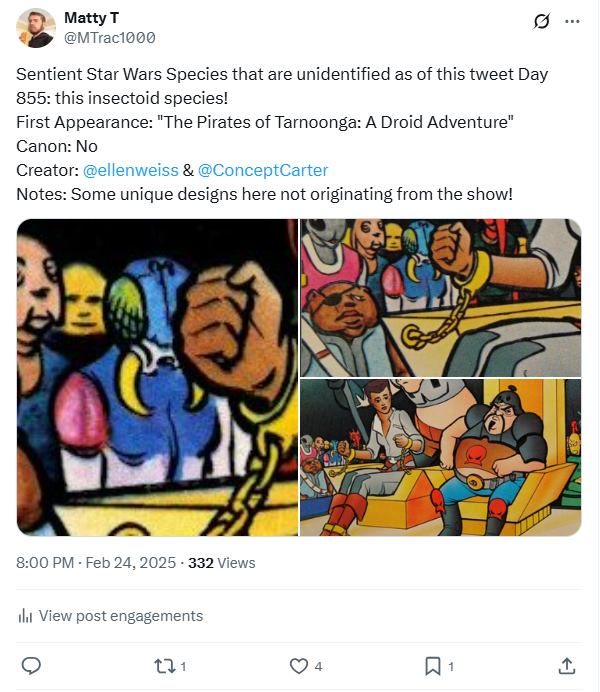This screenshot has width=600, height=692.
Task: Click the @MTrac1000 handle
Action: pos(109,38)
